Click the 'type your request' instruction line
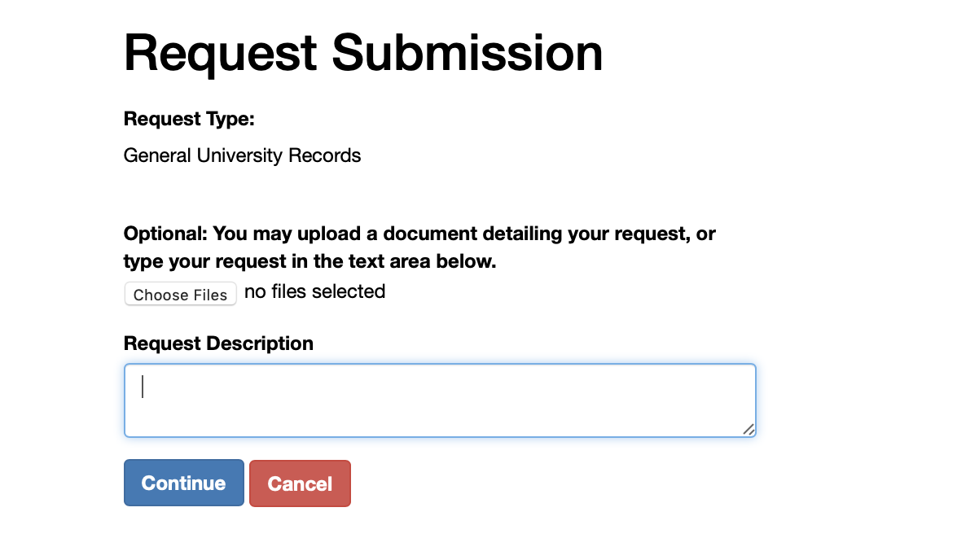Image resolution: width=979 pixels, height=560 pixels. (310, 262)
